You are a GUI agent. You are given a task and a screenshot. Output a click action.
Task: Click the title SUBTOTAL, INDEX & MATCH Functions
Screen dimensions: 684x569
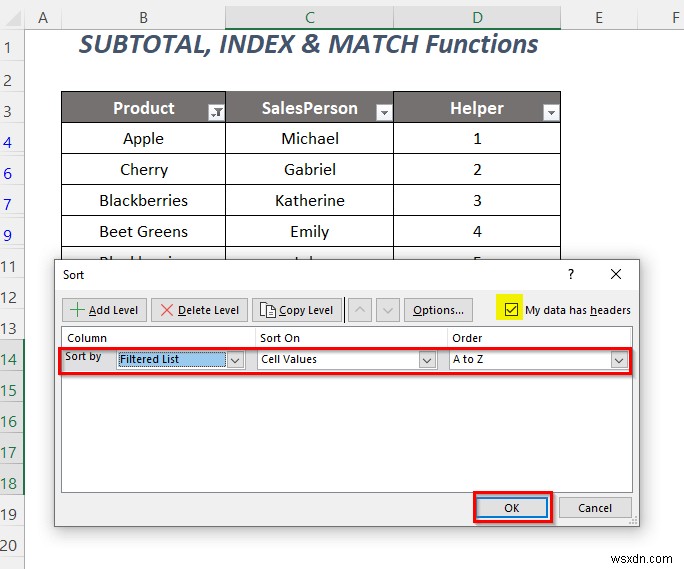point(308,45)
